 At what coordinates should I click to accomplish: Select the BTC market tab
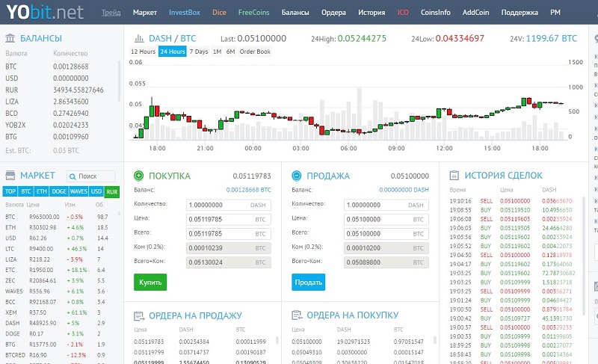25,191
